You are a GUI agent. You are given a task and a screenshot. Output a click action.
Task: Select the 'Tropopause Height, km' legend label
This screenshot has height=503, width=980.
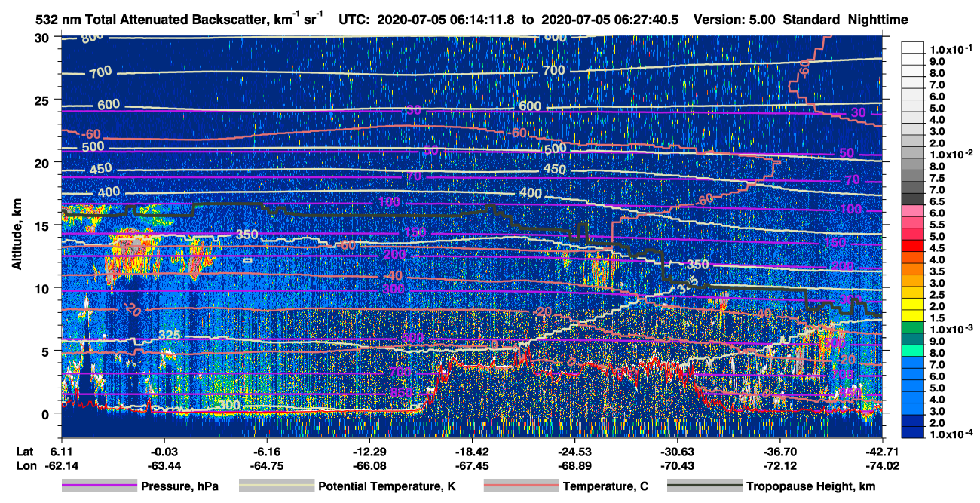tap(811, 486)
